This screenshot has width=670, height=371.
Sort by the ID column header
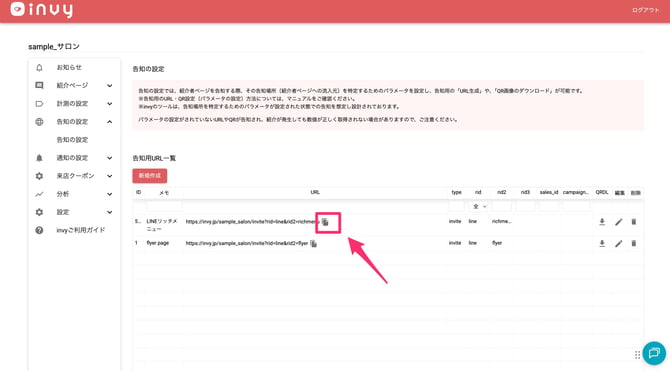[x=138, y=192]
